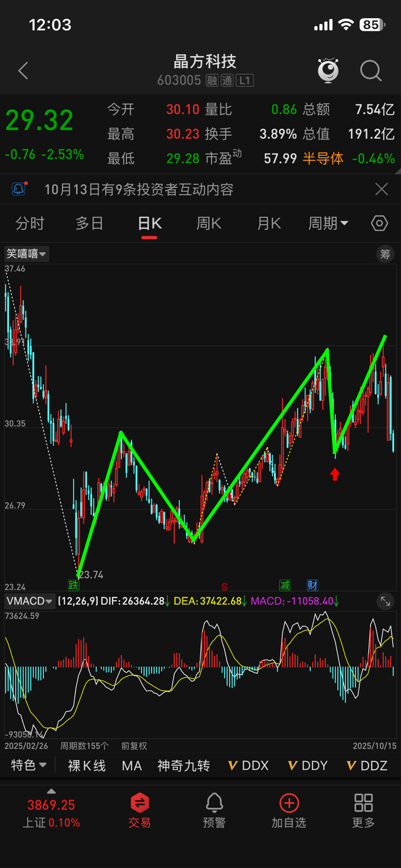Viewport: 401px width, 868px height.
Task: Tap the 前复权 adjustment label
Action: click(134, 746)
